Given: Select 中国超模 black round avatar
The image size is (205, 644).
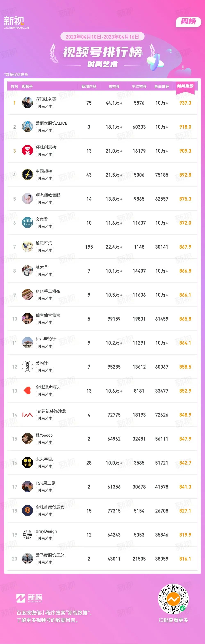Looking at the screenshot, I should [x=27, y=175].
